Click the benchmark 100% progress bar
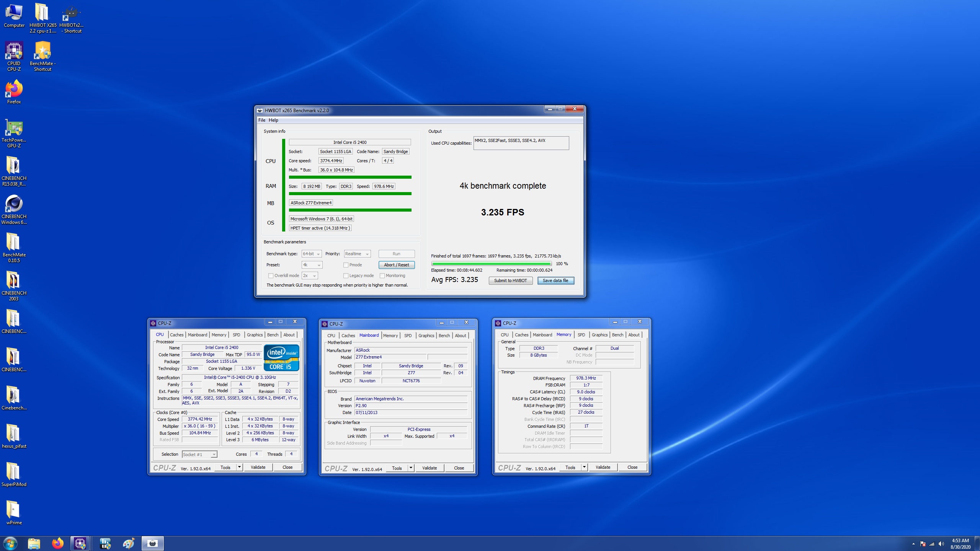The height and width of the screenshot is (551, 980). click(x=491, y=264)
